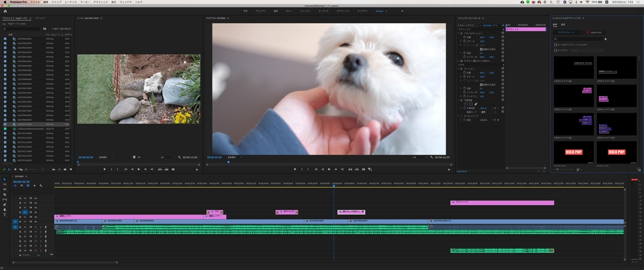Click Export Frame camera in Program monitor
Viewport: 644px width, 270px height.
point(363,169)
